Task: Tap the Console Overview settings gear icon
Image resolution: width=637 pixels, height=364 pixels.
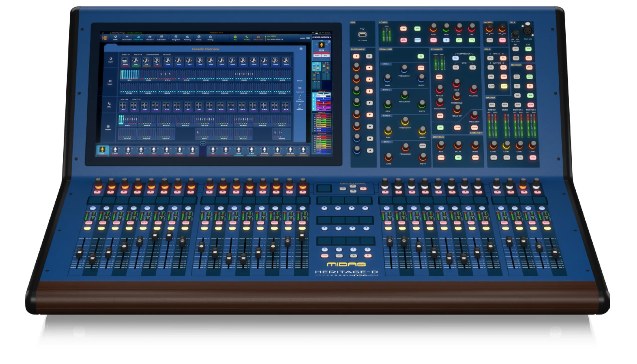Action: [301, 49]
